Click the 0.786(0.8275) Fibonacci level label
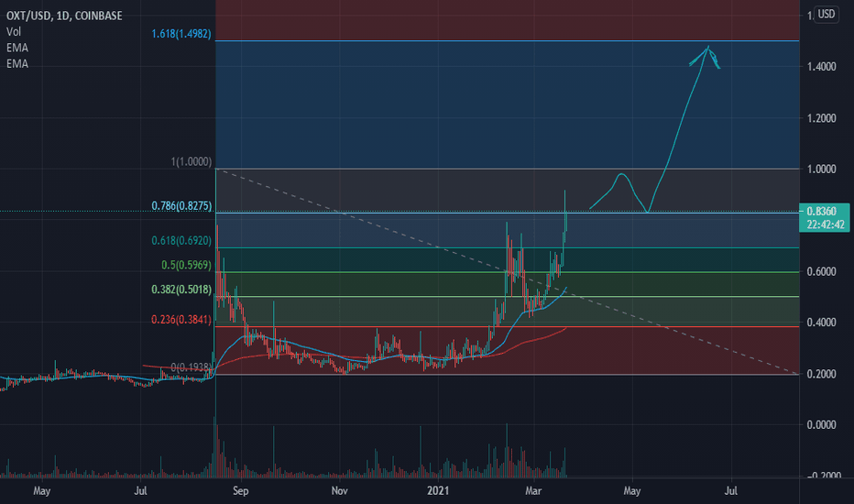The width and height of the screenshot is (854, 504). (x=181, y=206)
